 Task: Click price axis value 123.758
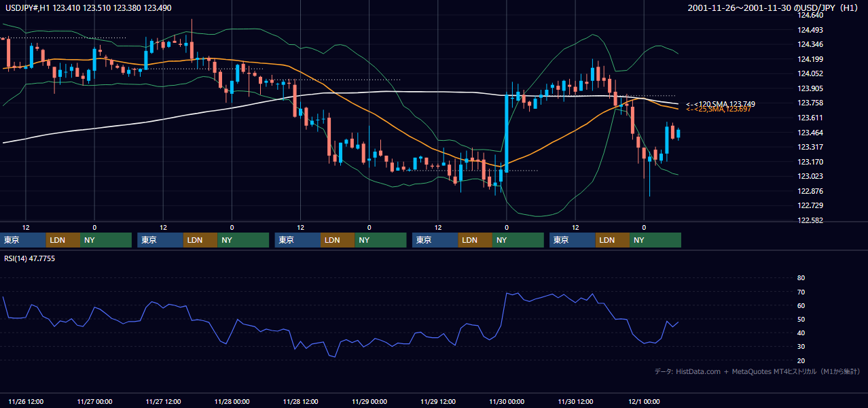point(810,103)
